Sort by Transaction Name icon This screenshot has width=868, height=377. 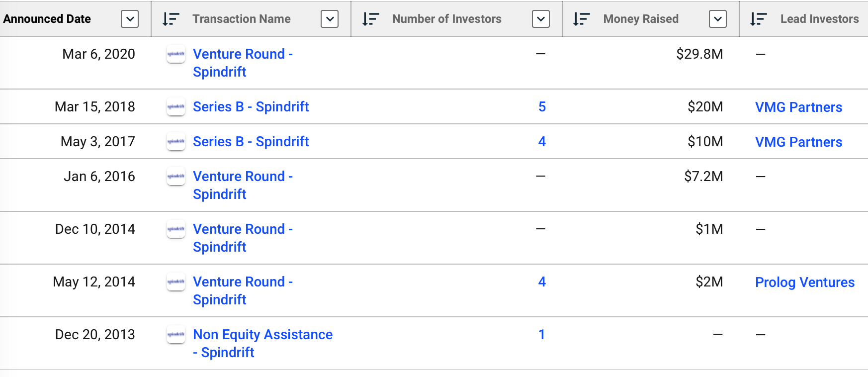(171, 19)
